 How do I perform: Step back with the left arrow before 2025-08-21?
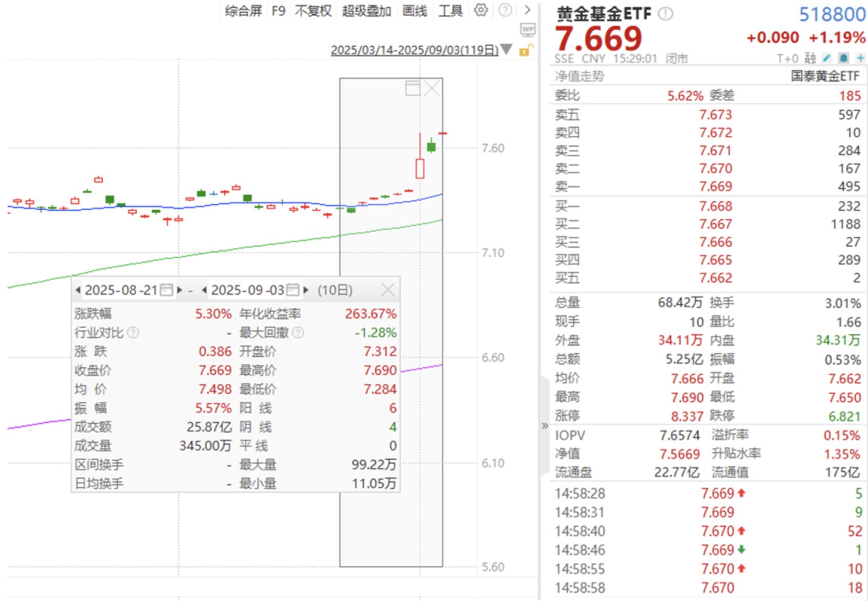click(77, 289)
